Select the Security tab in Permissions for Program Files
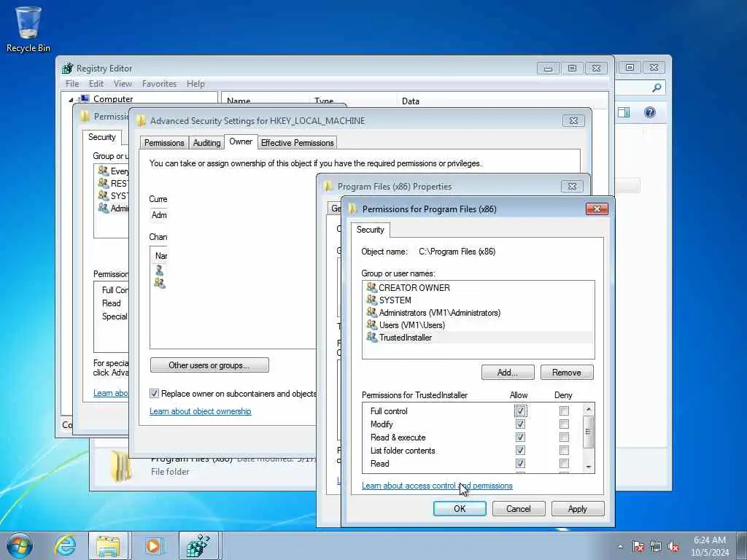747x560 pixels. coord(370,230)
